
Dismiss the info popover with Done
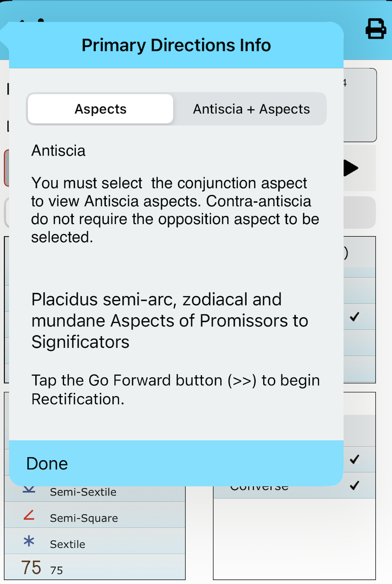tap(47, 464)
